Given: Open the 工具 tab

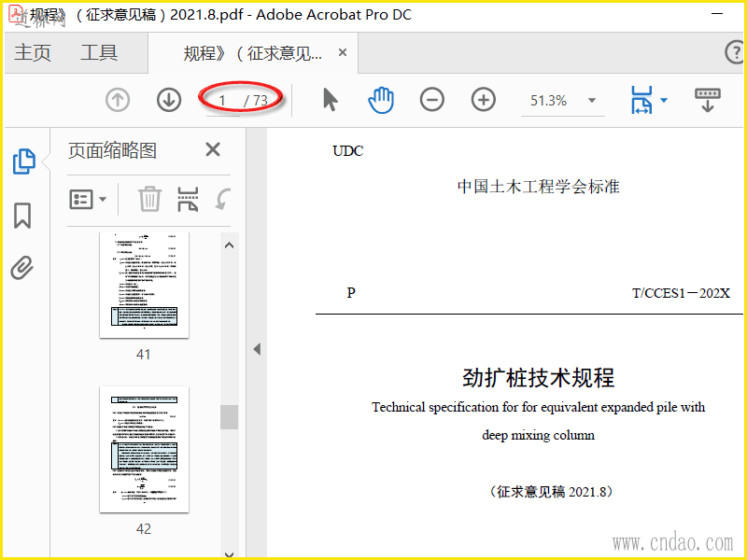Looking at the screenshot, I should pos(99,52).
